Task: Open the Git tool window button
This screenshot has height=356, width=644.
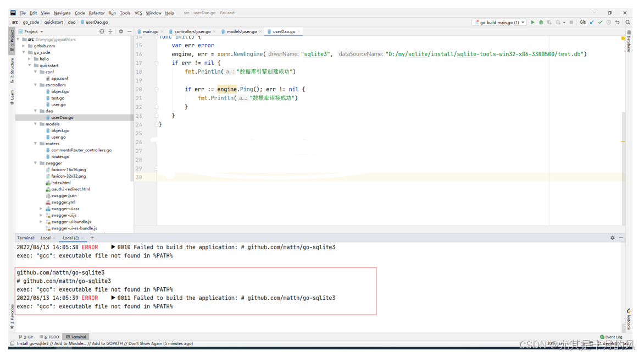Action: [x=25, y=337]
